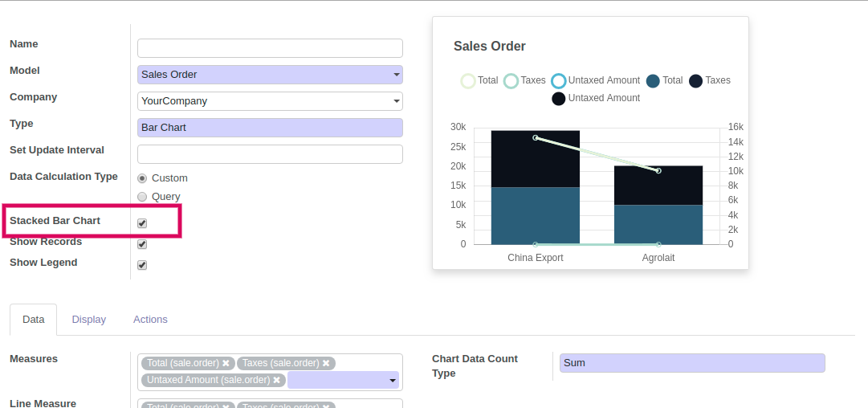Select the Query radio button
This screenshot has width=868, height=408.
pos(142,197)
